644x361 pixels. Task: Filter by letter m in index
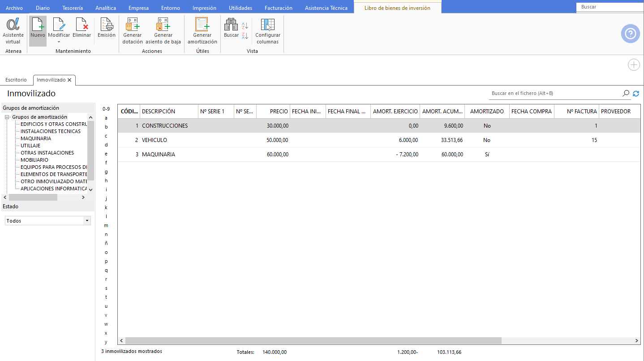[106, 225]
